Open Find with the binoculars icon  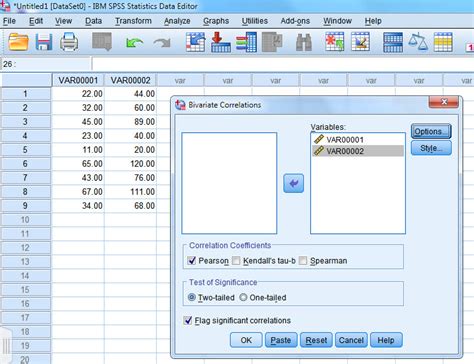point(304,42)
